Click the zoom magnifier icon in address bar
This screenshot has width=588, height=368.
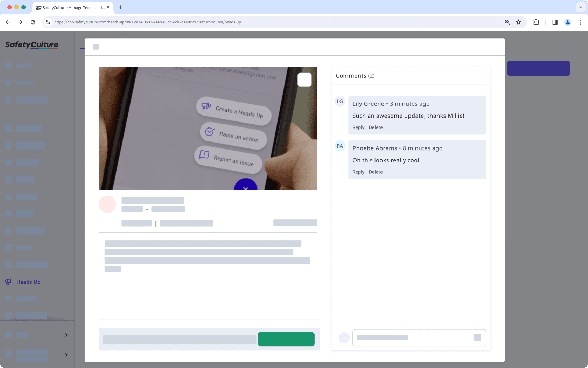point(507,22)
